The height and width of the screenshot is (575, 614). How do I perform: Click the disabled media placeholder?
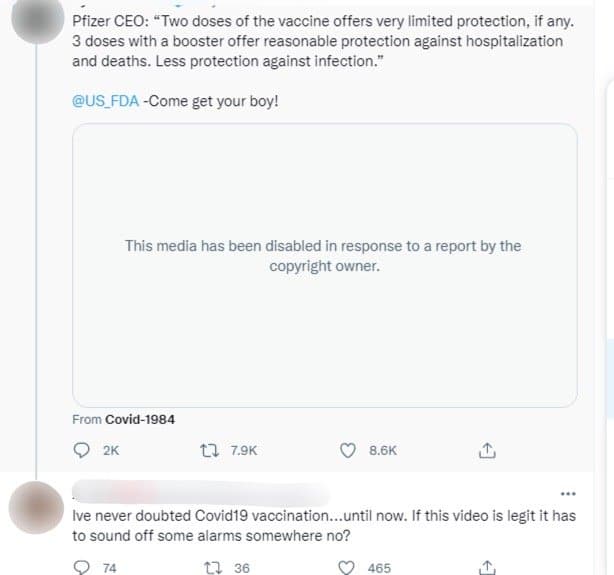pos(324,265)
